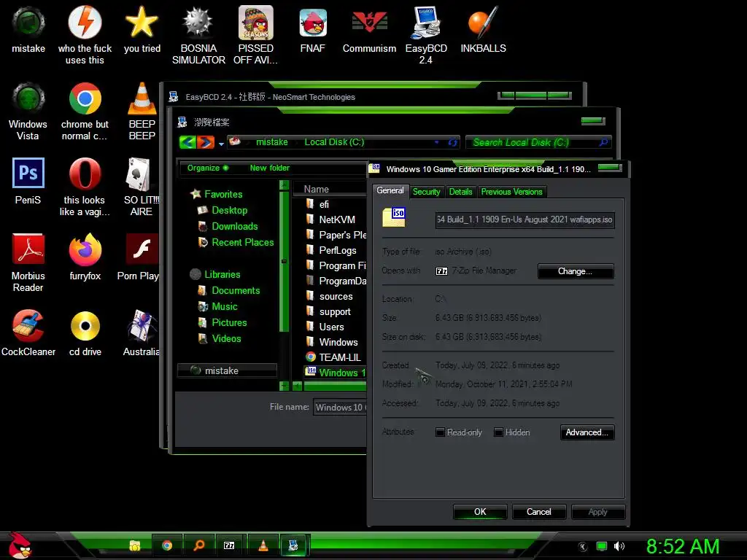Image resolution: width=747 pixels, height=560 pixels.
Task: Open the 'mistake' desktop icon at top-left
Action: coord(28,29)
